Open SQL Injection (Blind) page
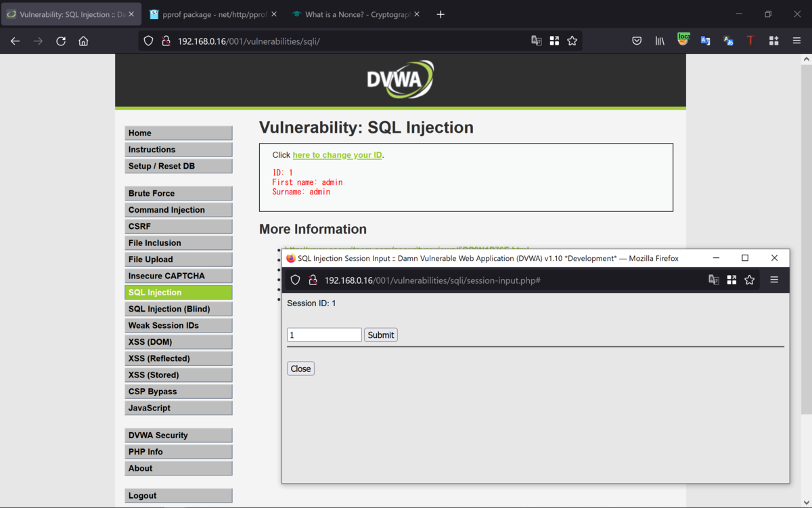 [x=179, y=309]
